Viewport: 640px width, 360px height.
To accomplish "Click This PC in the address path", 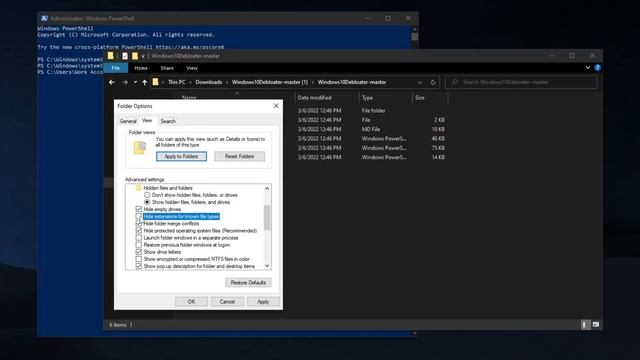I will point(177,82).
